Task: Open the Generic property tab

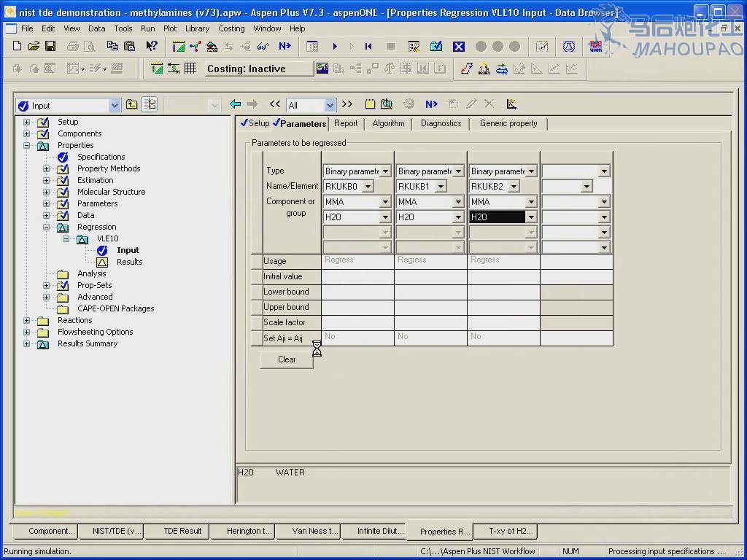Action: (x=508, y=123)
